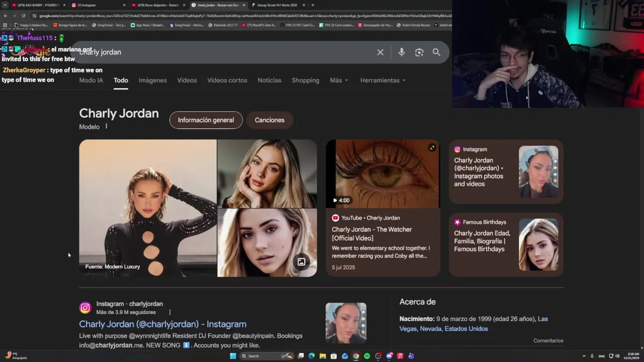Screen dimensions: 644x362
Task: Select the Canciones chip
Action: 269,120
